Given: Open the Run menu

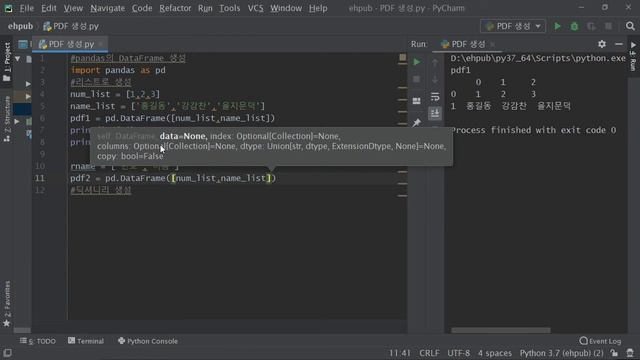Looking at the screenshot, I should [205, 8].
